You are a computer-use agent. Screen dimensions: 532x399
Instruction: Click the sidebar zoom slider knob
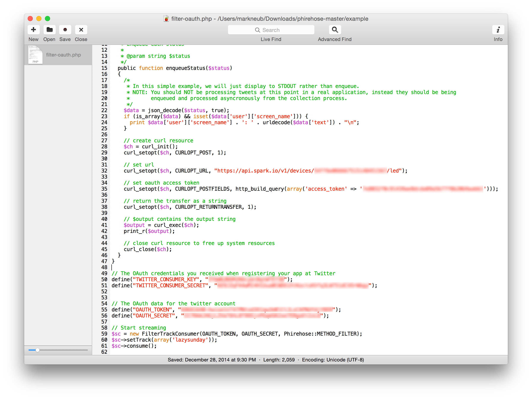pos(38,350)
